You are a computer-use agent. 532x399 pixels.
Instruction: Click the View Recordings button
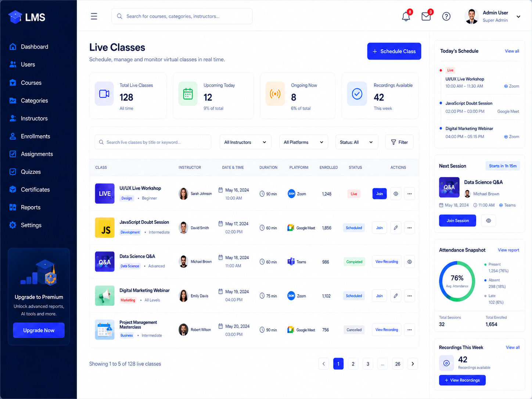462,380
